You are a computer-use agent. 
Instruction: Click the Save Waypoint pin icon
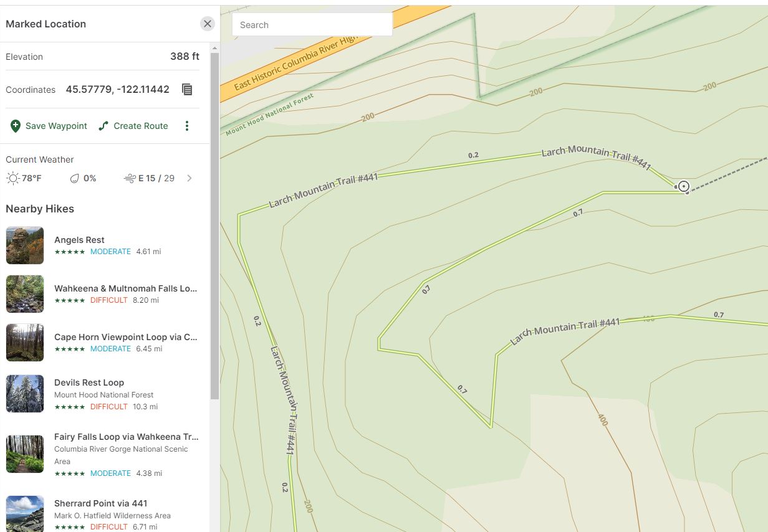tap(16, 126)
